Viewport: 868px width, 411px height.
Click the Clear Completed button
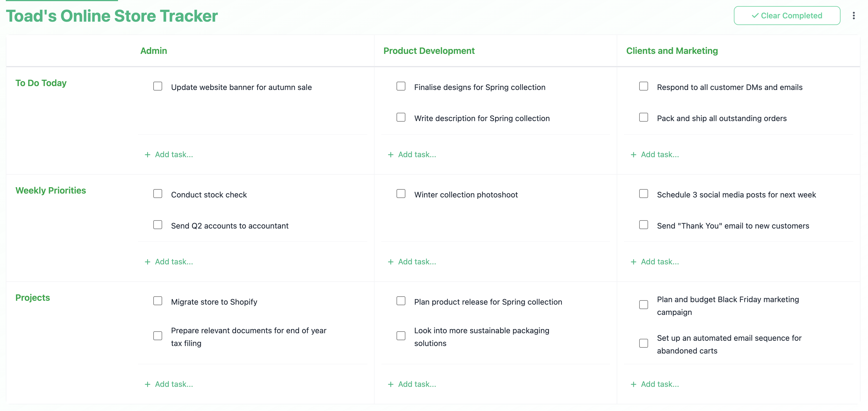787,16
